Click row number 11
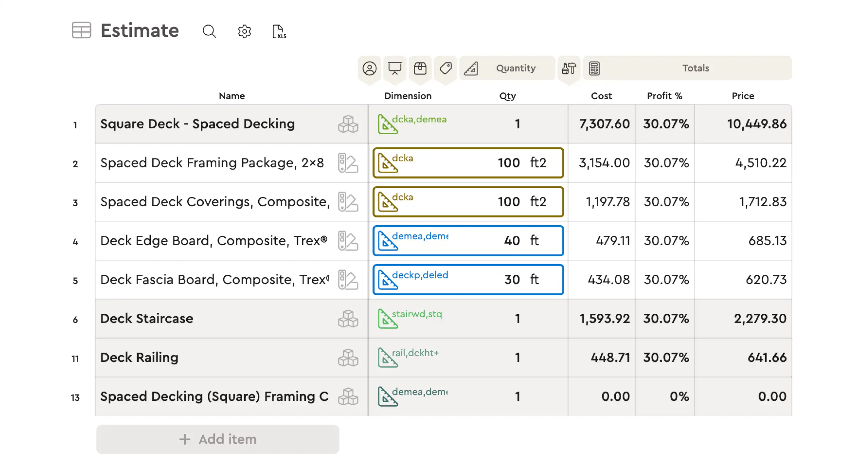 tap(75, 359)
